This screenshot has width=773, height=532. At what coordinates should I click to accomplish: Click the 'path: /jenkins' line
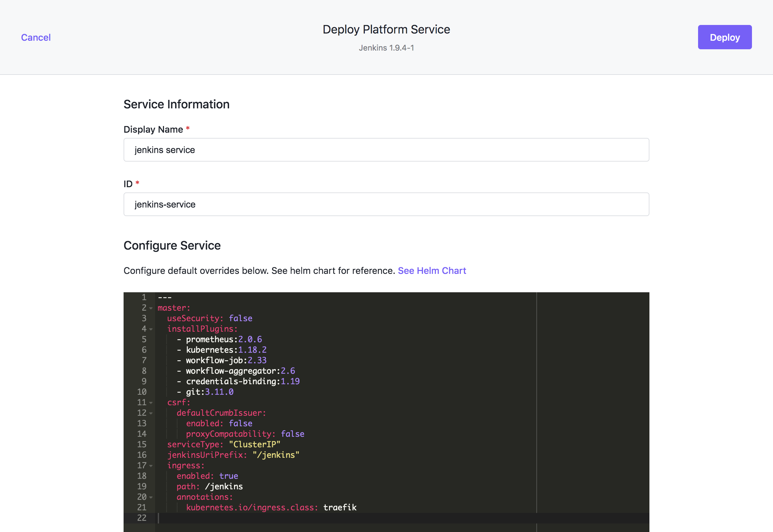pos(209,486)
